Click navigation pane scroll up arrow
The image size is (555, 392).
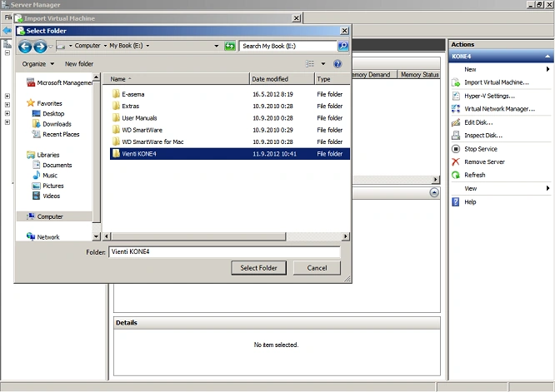coord(97,77)
